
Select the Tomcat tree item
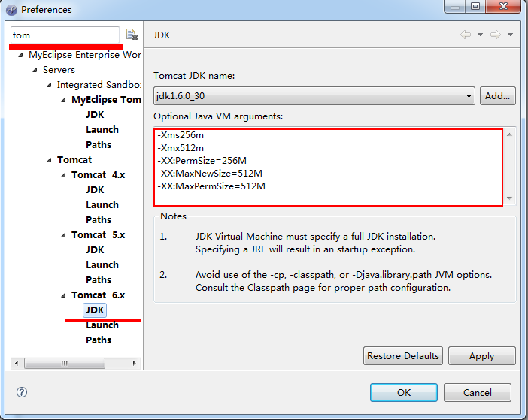point(74,160)
